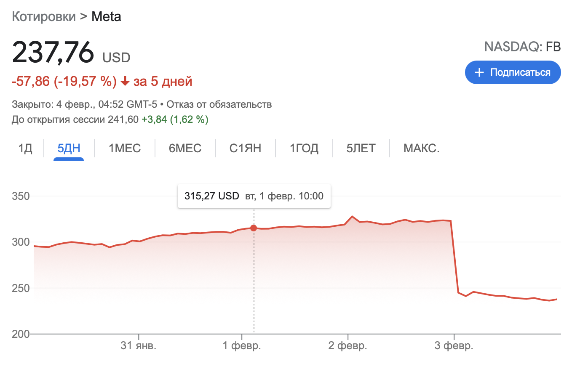Select the МАКС. range tab
Image resolution: width=588 pixels, height=366 pixels.
(421, 148)
